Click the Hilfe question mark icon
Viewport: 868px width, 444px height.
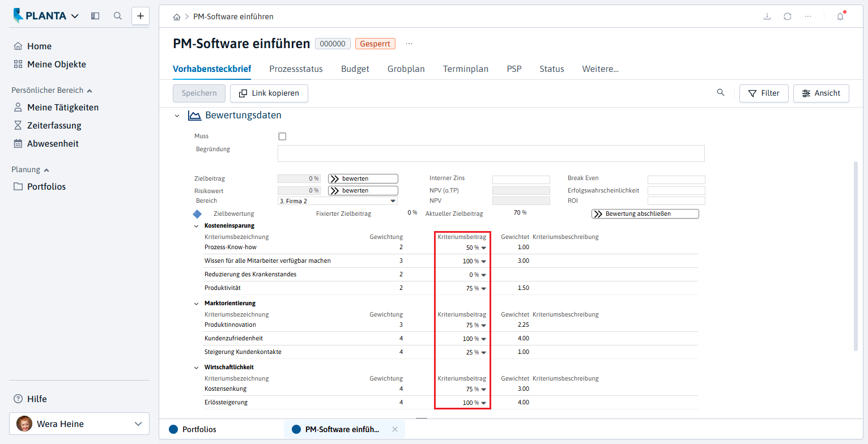pos(18,399)
